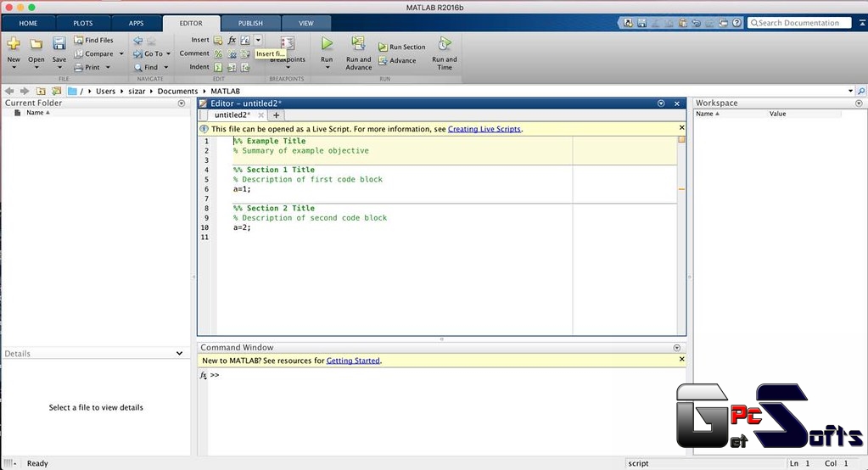Screen dimensions: 868x470
Task: Click the Uncomment icon
Action: [232, 53]
